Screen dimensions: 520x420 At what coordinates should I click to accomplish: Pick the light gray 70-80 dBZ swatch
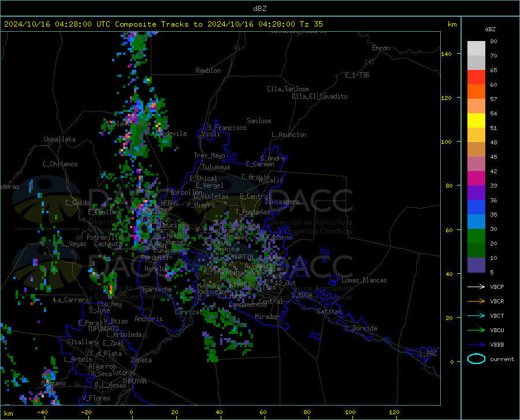pyautogui.click(x=476, y=49)
